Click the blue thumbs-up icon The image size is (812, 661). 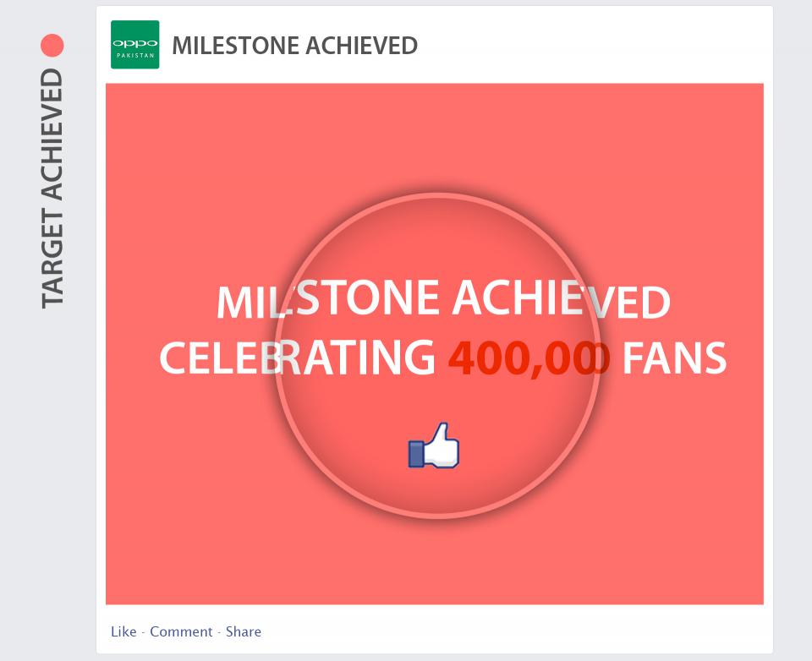tap(434, 446)
